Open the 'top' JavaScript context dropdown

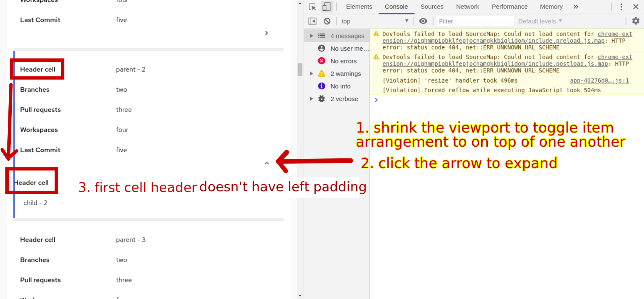click(x=375, y=21)
